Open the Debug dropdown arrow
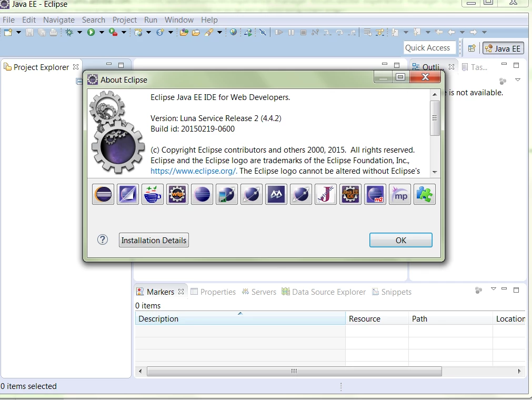Screen dimensions: 532x400 coord(80,32)
